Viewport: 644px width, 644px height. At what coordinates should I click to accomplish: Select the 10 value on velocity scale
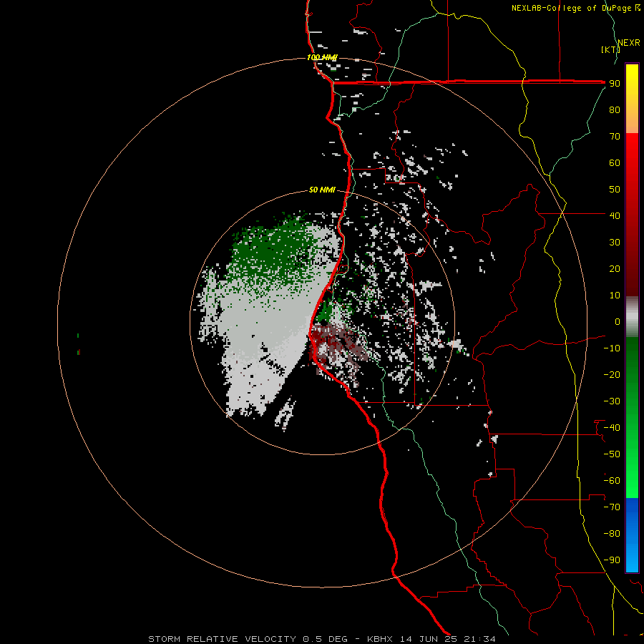tap(615, 296)
